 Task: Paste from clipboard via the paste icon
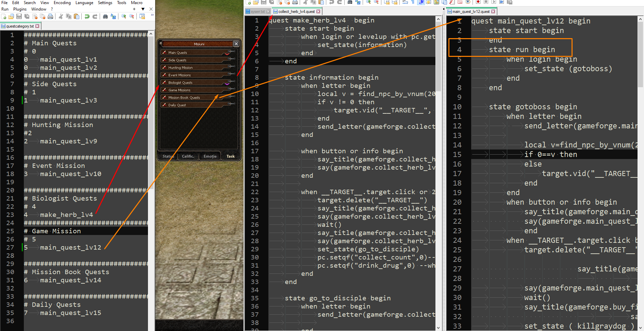tap(321, 2)
